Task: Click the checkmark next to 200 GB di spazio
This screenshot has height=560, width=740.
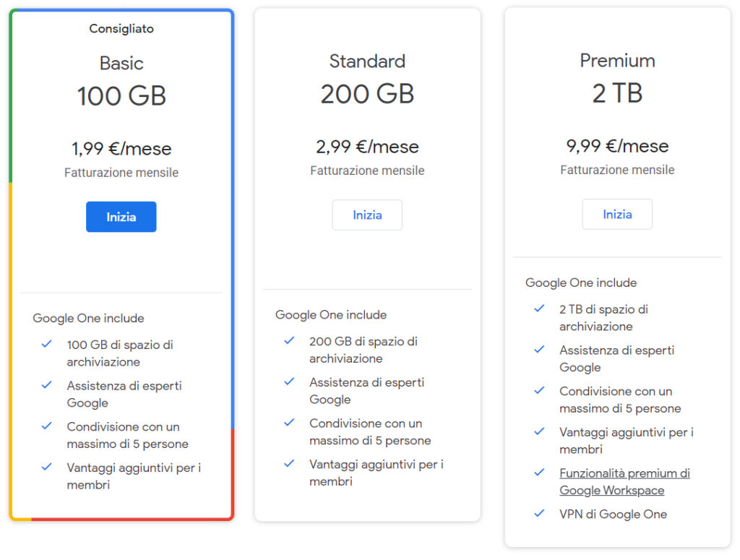Action: click(x=290, y=341)
